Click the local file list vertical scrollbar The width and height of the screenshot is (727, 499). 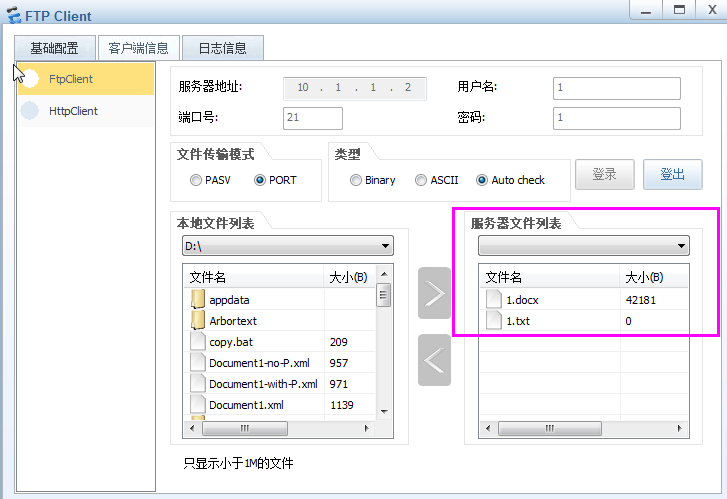pos(383,350)
